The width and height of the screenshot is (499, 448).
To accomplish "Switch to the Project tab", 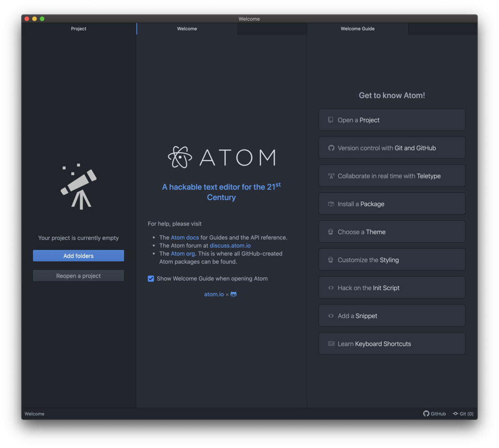I will [x=78, y=29].
